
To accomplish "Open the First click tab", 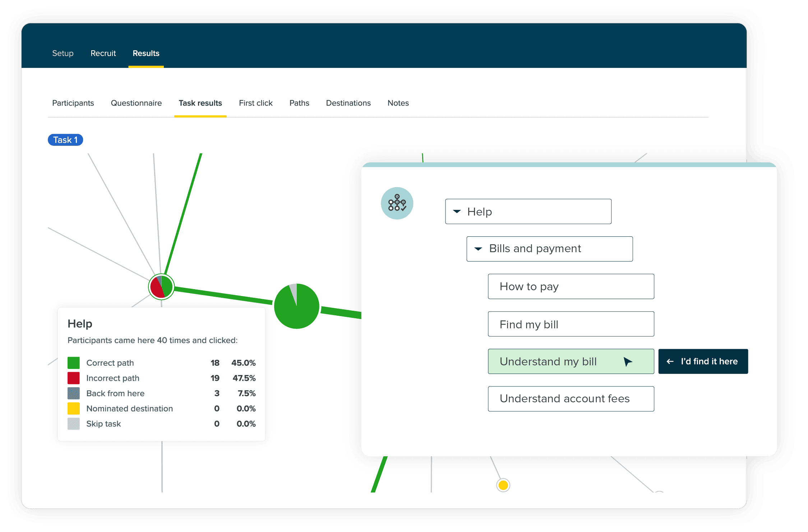I will tap(255, 103).
